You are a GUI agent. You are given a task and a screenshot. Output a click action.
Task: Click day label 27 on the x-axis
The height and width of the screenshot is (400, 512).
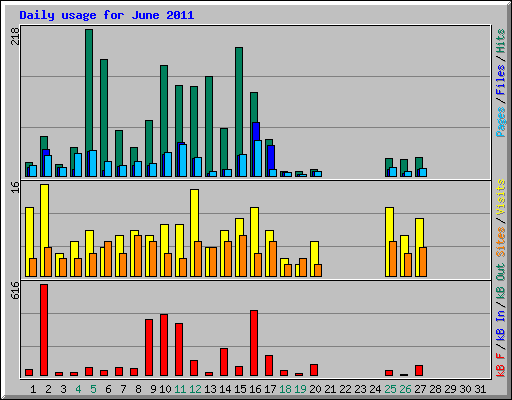pos(420,389)
